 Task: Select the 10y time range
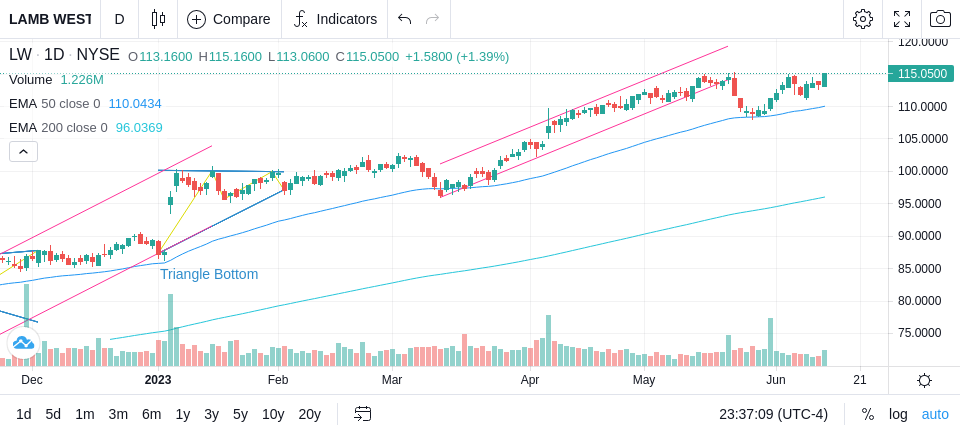click(x=272, y=415)
